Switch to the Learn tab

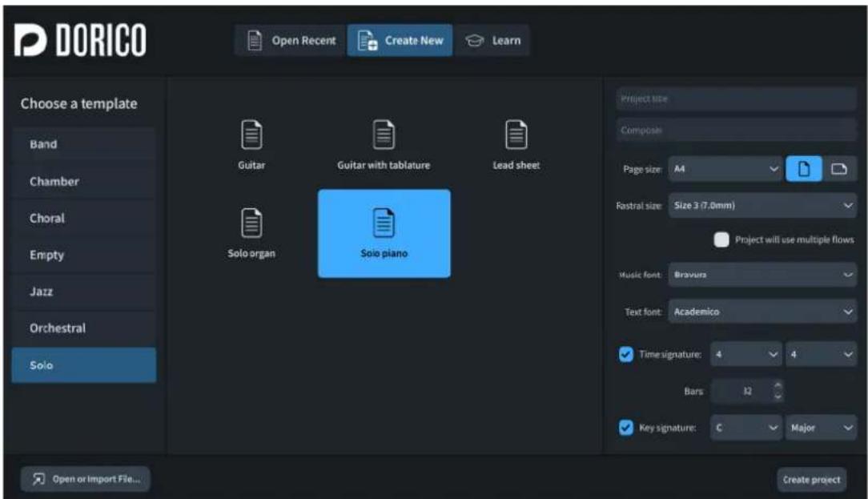[492, 40]
